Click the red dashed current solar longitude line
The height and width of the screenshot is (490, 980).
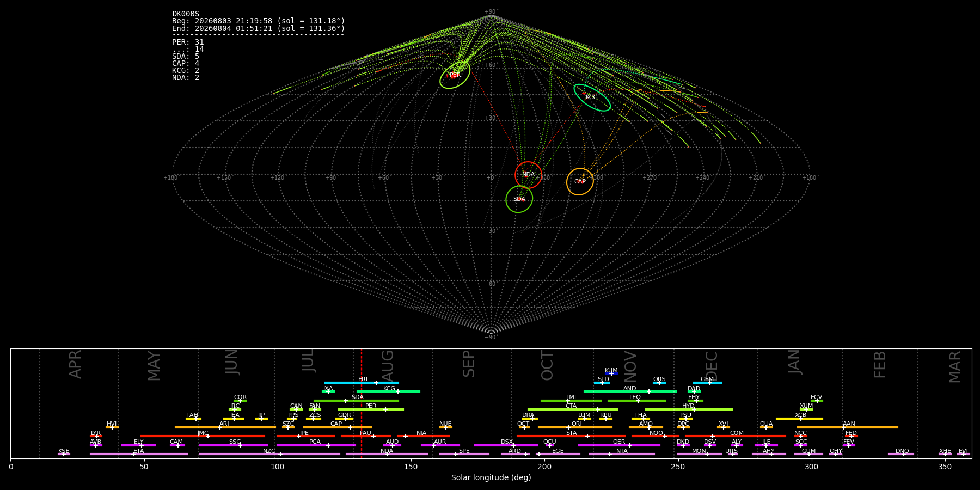pos(361,403)
